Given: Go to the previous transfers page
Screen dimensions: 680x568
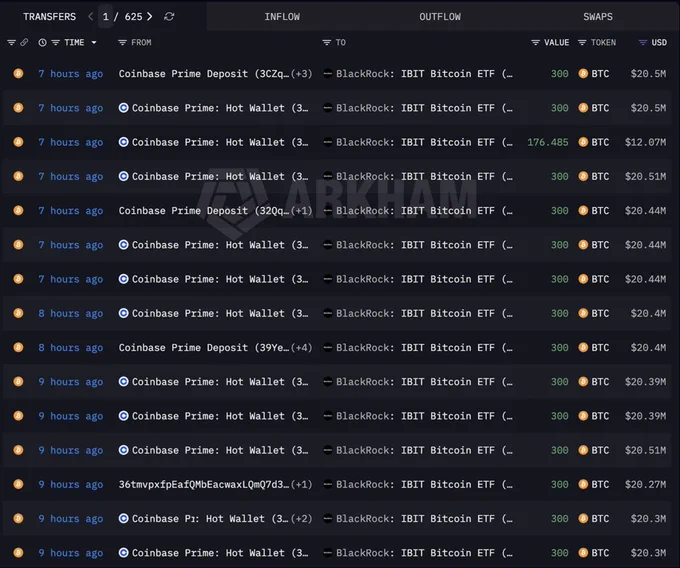Looking at the screenshot, I should click(90, 16).
